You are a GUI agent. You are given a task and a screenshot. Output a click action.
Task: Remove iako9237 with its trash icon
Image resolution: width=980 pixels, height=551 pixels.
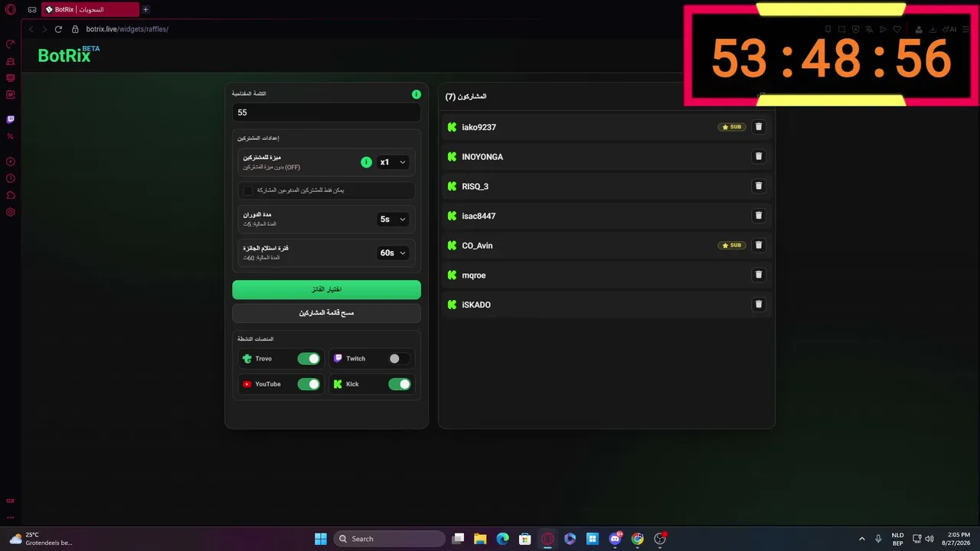coord(759,127)
